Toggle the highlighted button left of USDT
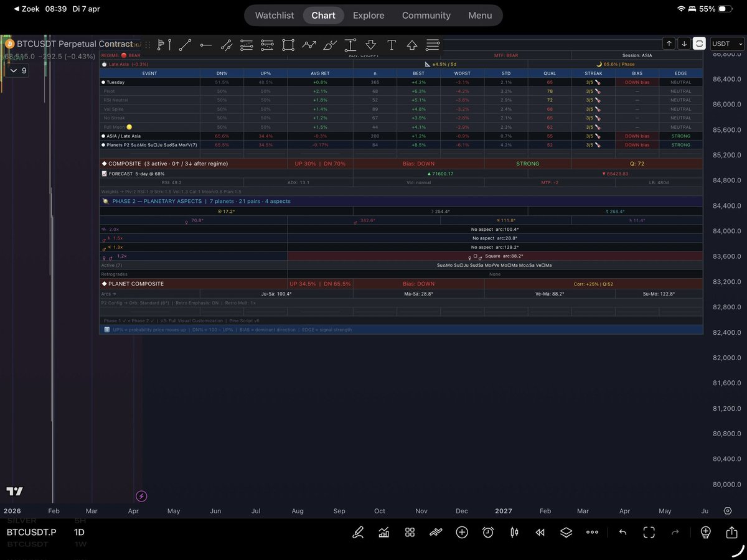 (699, 44)
